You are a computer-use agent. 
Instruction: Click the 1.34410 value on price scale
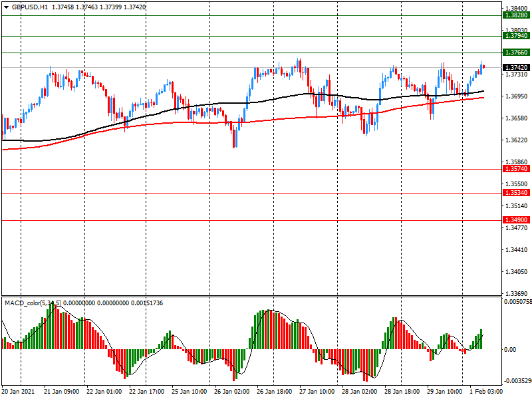(x=516, y=250)
